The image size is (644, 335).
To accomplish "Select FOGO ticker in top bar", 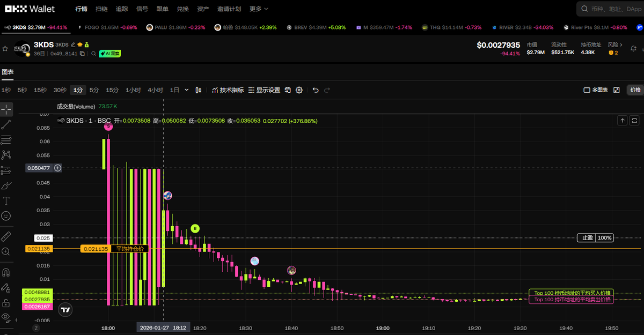I will click(x=107, y=27).
